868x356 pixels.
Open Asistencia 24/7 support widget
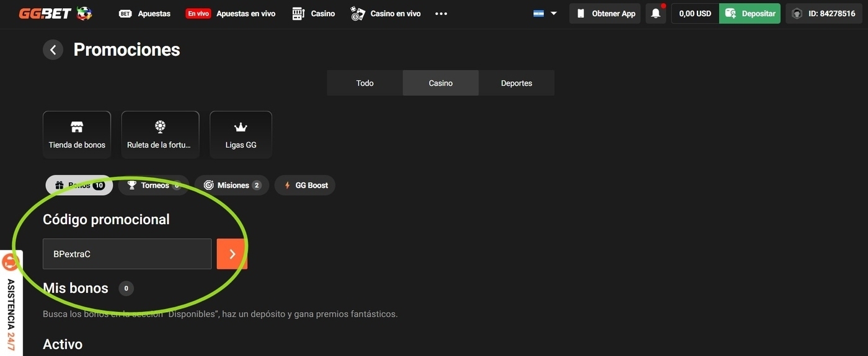11,303
